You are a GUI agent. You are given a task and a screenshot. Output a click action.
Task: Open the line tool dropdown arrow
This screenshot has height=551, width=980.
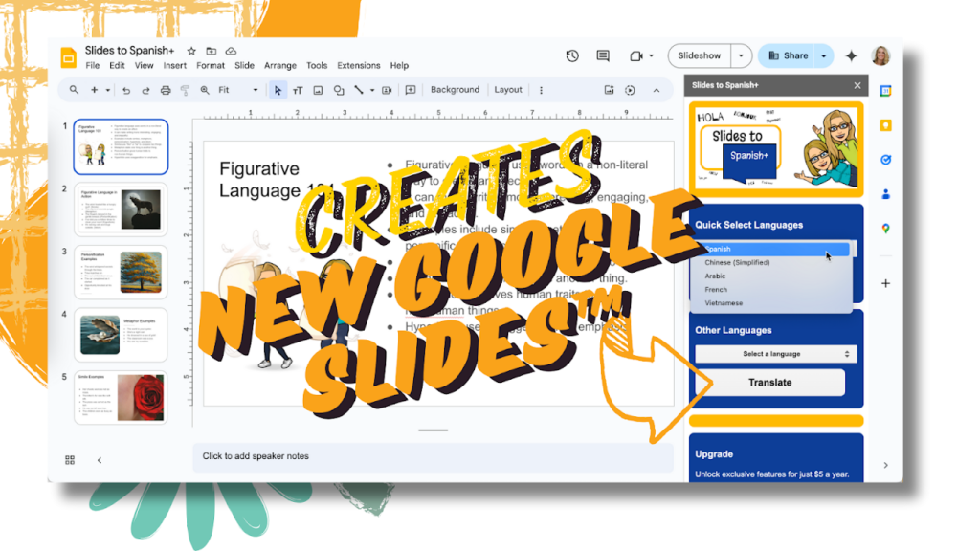(x=372, y=90)
